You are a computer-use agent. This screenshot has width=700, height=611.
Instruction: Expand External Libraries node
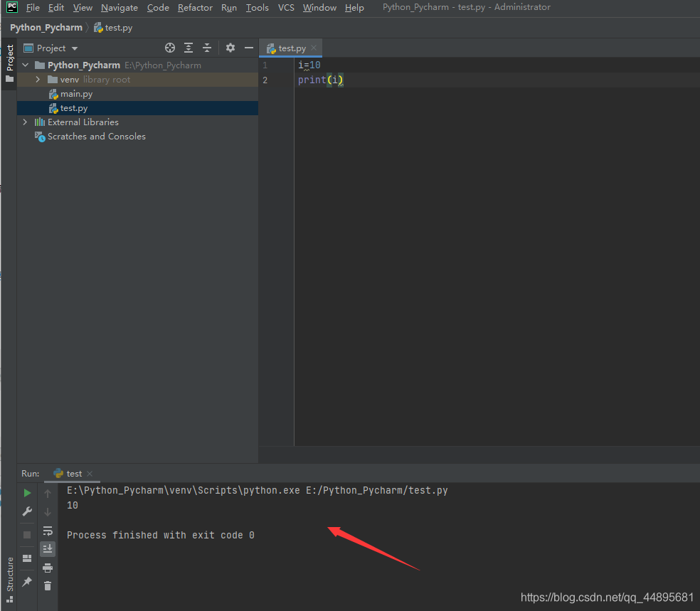point(25,122)
